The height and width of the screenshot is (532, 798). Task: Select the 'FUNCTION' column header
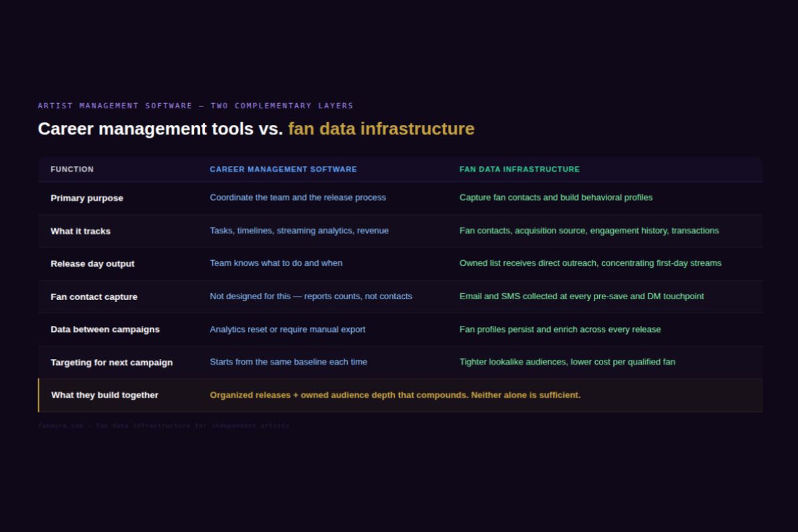click(72, 170)
